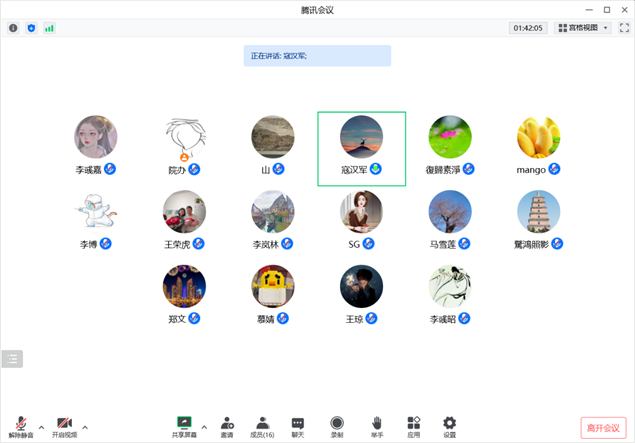Open the apps (应用) icon

413,425
